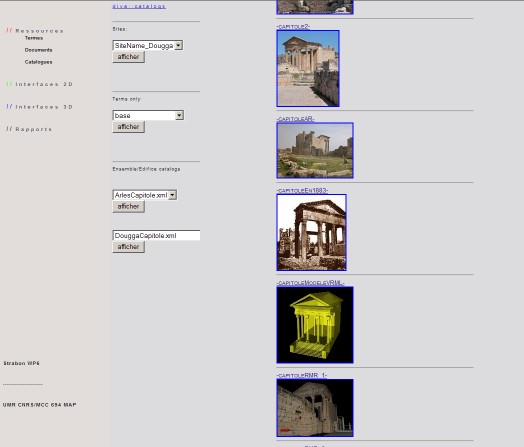This screenshot has height=447, width=524.
Task: Open the CapitoleEn1883 sepia photo thumbnail
Action: coord(311,232)
